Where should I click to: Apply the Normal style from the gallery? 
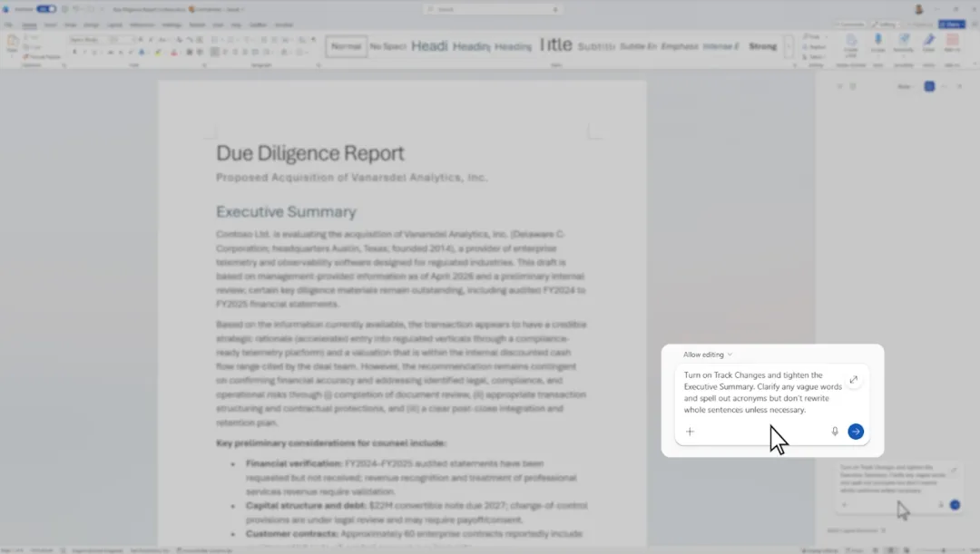347,46
